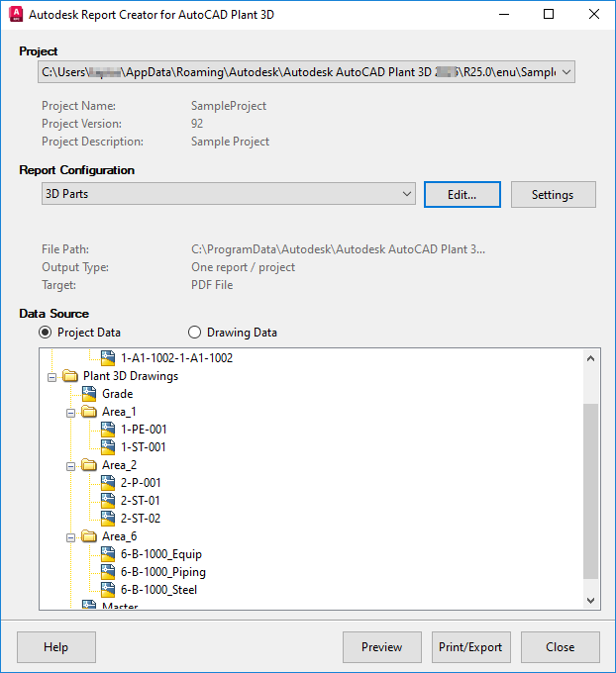The height and width of the screenshot is (673, 616).
Task: Click the 6-B-1000_Steel drawing icon
Action: pyautogui.click(x=108, y=590)
